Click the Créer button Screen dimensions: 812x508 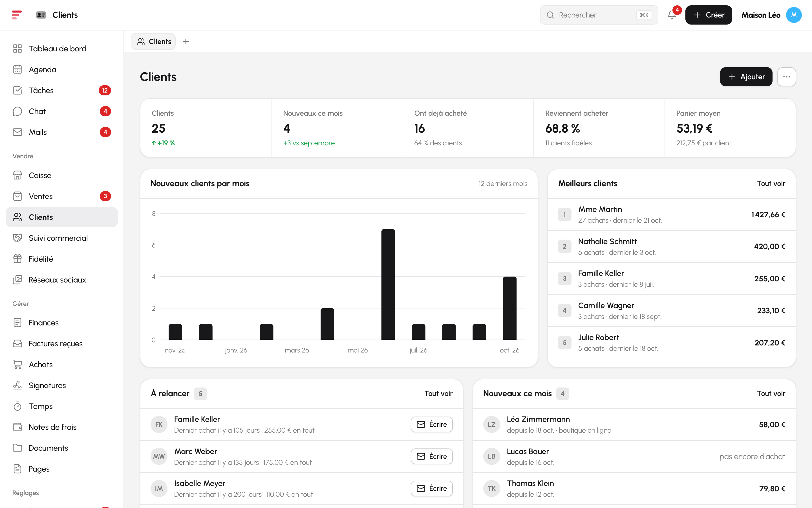(708, 15)
